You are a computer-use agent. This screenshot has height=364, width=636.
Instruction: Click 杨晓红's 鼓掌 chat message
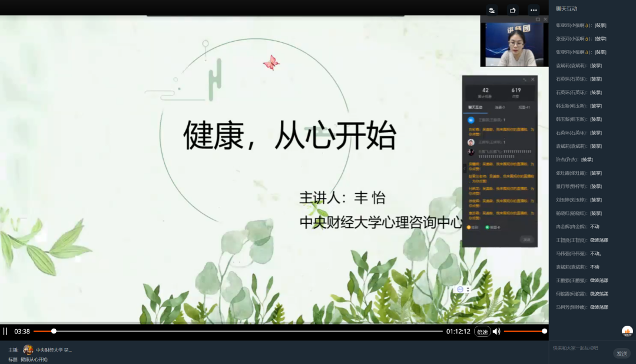[x=579, y=213]
